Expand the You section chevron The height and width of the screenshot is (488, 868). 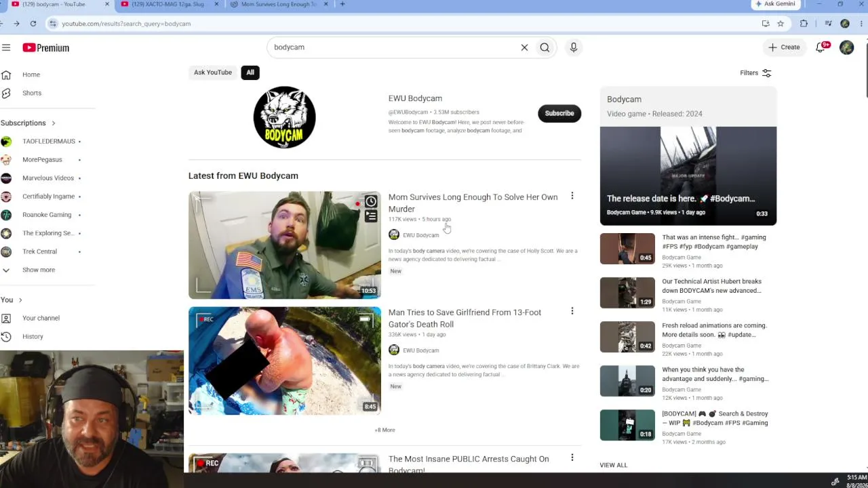[20, 300]
